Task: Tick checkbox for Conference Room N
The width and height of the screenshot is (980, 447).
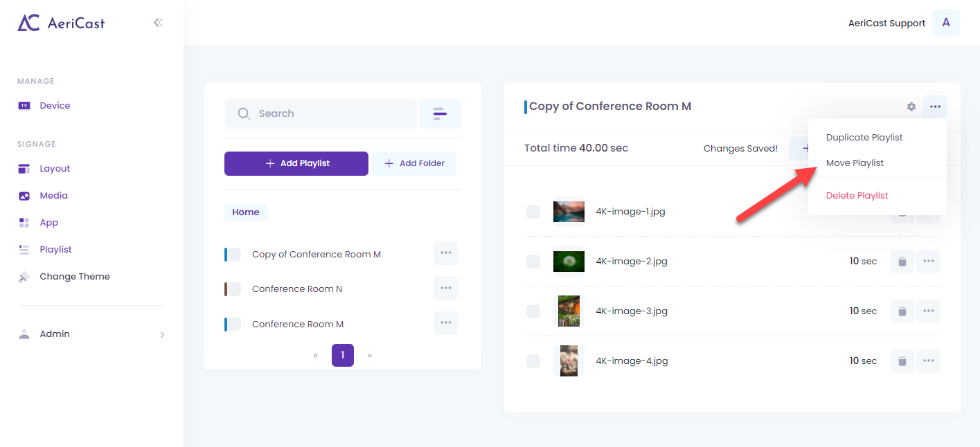Action: (x=234, y=289)
